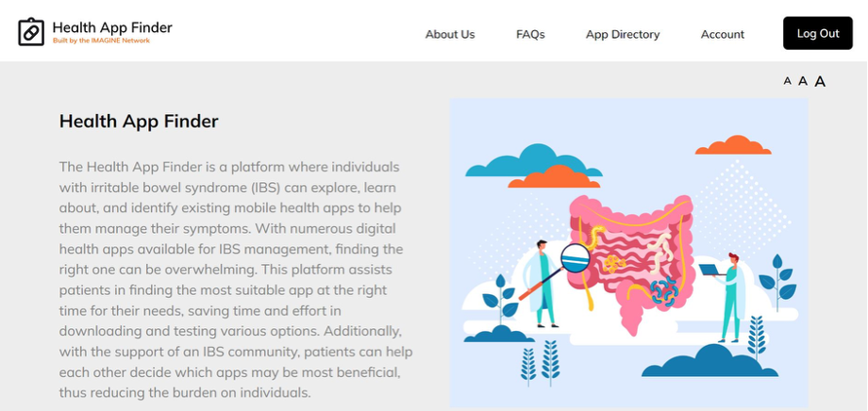Click the large blue cloud at bottom right
Image resolution: width=868 pixels, height=411 pixels.
point(722,362)
